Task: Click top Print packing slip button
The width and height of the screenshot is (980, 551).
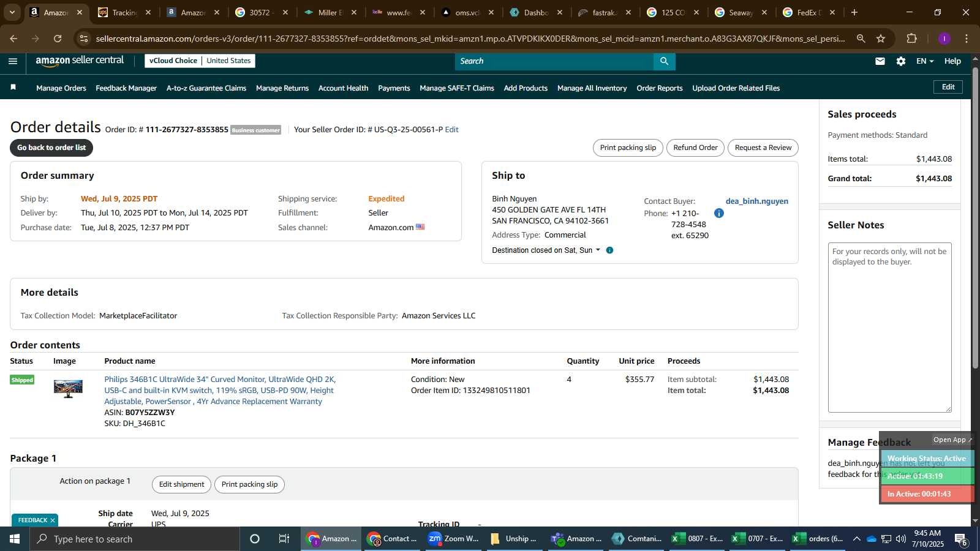Action: (x=628, y=148)
